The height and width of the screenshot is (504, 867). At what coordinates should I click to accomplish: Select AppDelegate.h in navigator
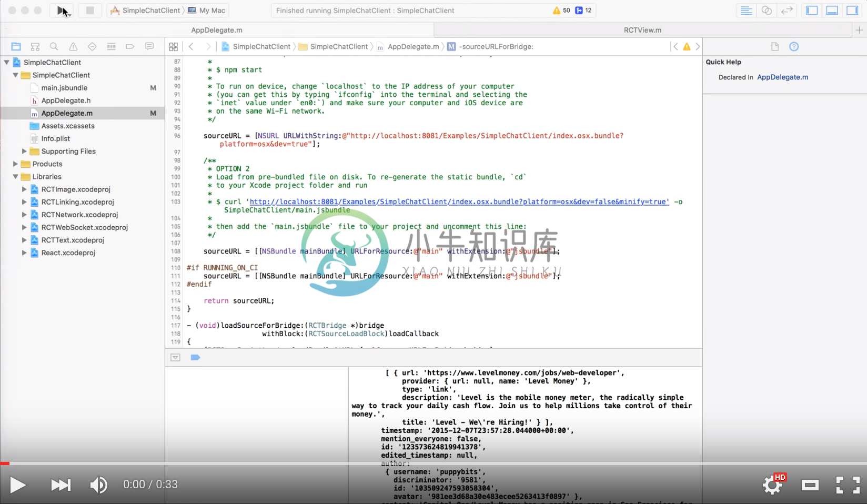click(x=66, y=100)
